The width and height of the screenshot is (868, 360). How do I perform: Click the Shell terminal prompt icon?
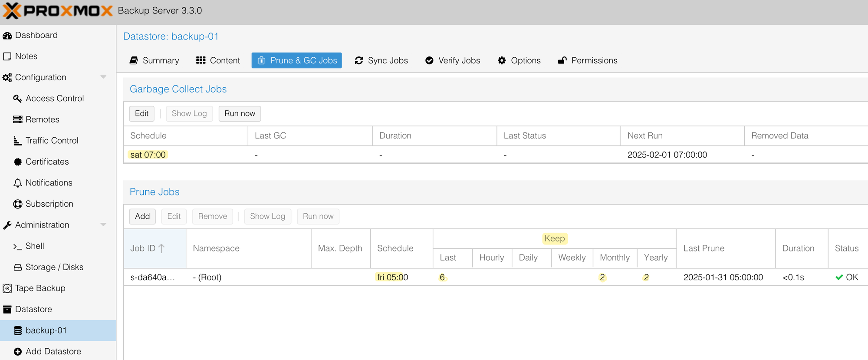(17, 246)
